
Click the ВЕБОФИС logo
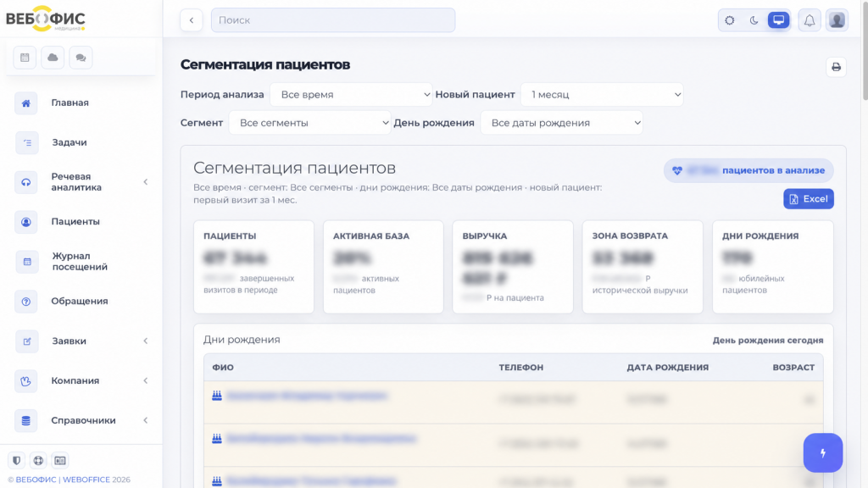pos(46,19)
